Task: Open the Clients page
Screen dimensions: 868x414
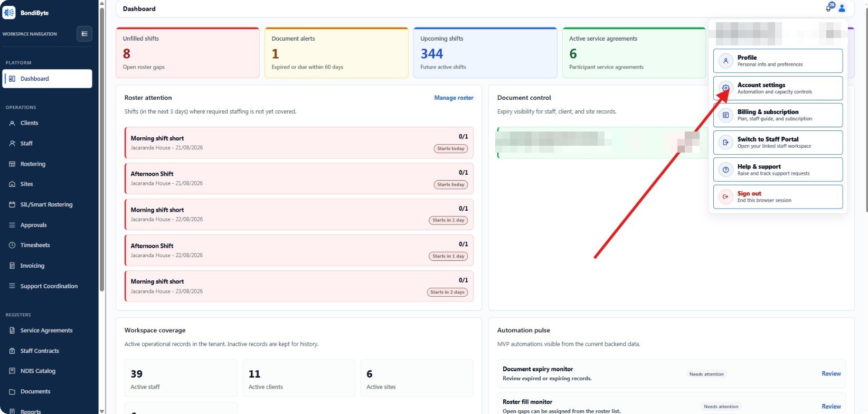Action: pyautogui.click(x=47, y=123)
